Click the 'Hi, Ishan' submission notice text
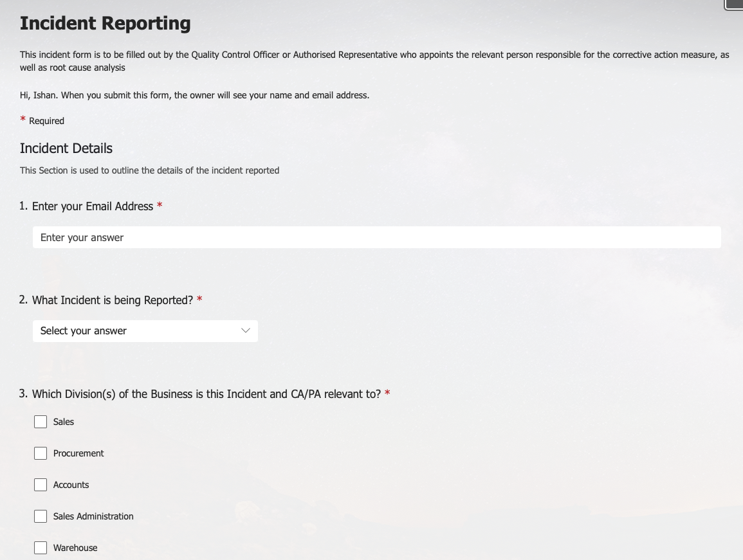The width and height of the screenshot is (743, 560). click(194, 95)
